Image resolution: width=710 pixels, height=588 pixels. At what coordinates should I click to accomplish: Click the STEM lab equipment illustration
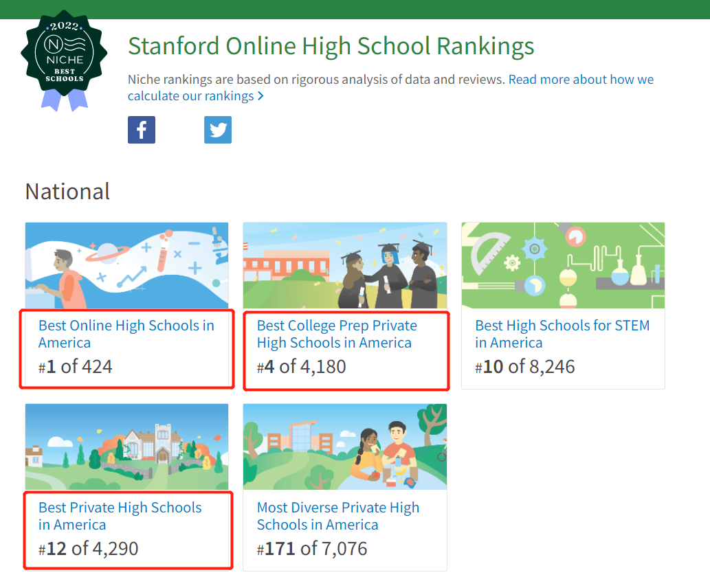point(563,266)
